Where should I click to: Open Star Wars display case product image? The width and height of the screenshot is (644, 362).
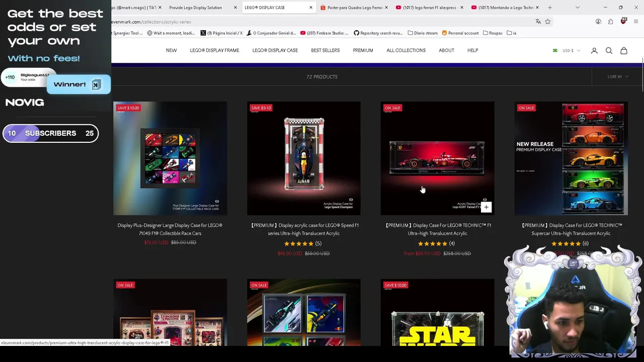pos(437,312)
